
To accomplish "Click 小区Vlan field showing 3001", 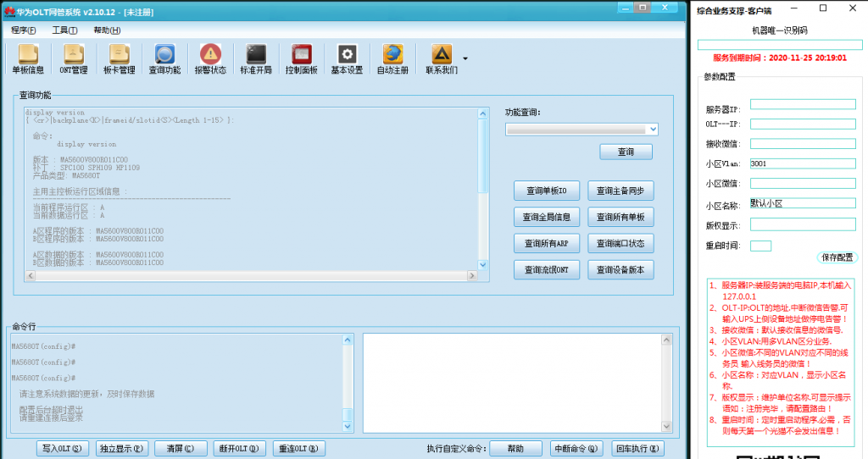I will (803, 163).
